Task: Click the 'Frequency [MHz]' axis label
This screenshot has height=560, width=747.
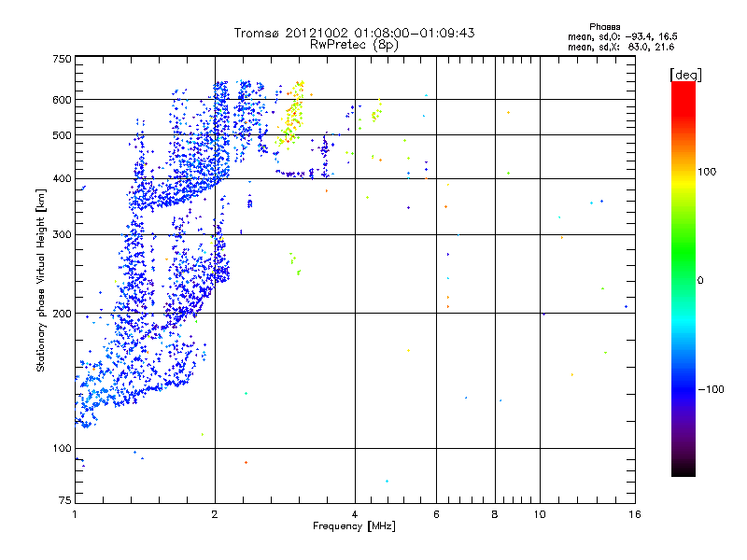Action: [354, 526]
